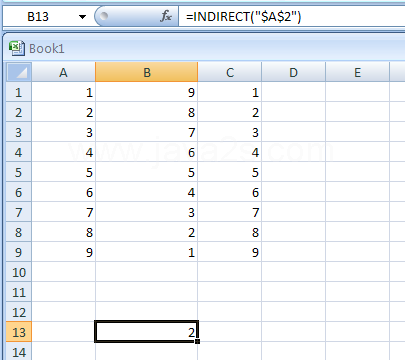Click cell A7 containing 7
Viewport: 405px width, 360px height.
click(63, 212)
